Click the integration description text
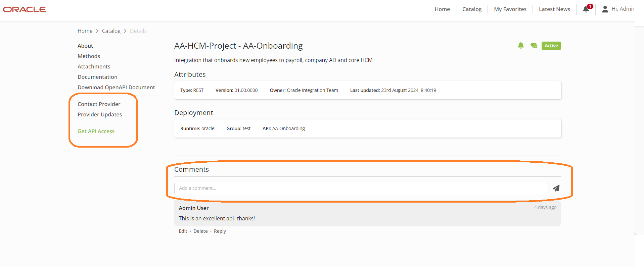Image resolution: width=644 pixels, height=267 pixels. (273, 60)
